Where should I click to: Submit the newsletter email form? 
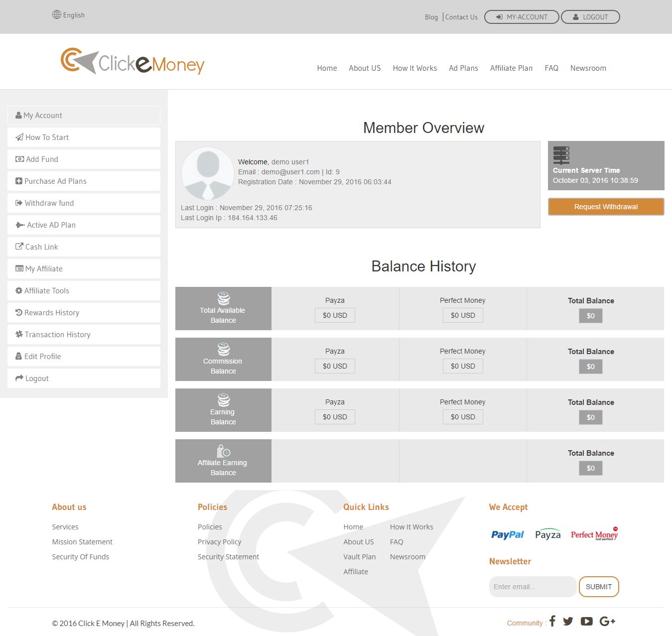pyautogui.click(x=599, y=587)
